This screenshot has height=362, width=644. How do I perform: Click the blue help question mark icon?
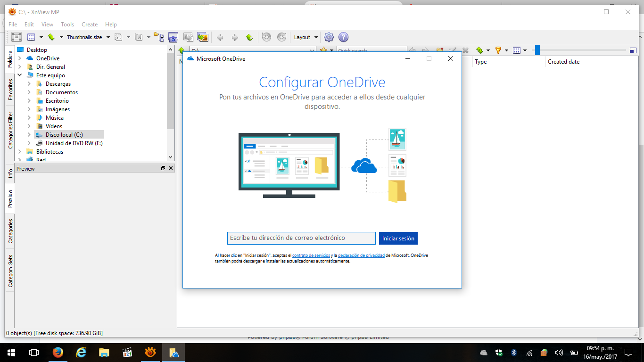tap(343, 37)
